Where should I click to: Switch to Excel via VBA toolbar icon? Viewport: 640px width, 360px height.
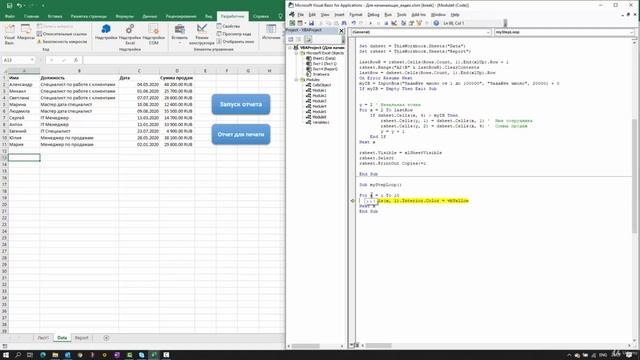(292, 23)
